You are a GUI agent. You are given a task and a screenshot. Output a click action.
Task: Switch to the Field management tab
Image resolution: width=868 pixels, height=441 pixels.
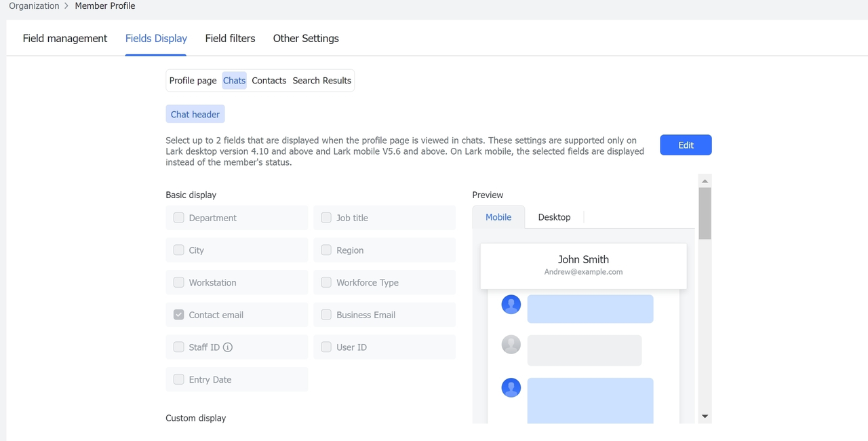pyautogui.click(x=65, y=39)
